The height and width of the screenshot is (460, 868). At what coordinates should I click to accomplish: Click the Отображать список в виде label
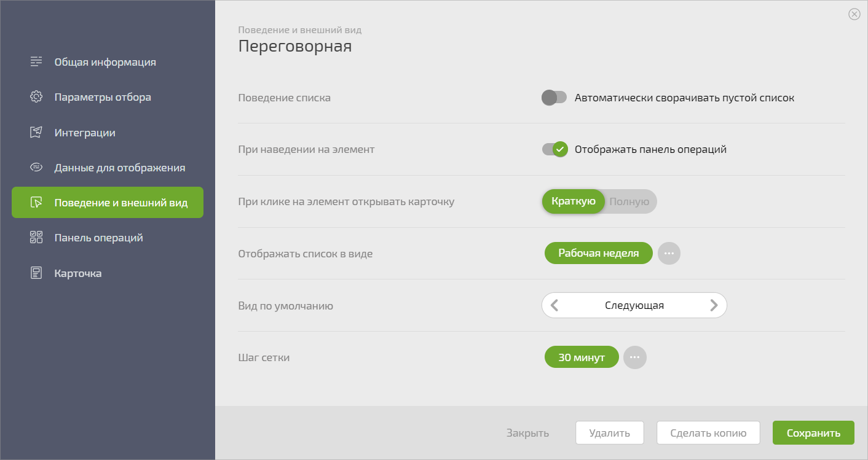pos(306,254)
